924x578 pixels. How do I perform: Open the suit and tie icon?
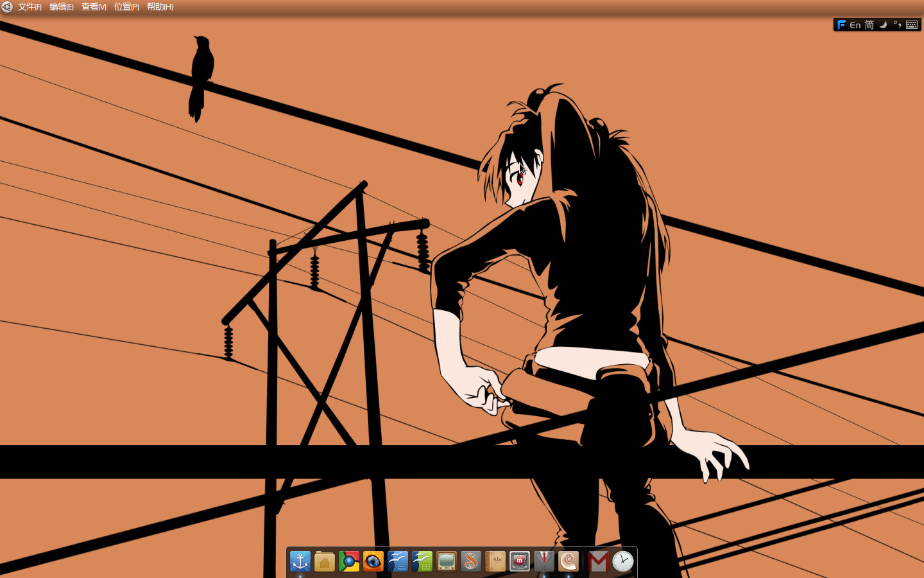click(544, 561)
